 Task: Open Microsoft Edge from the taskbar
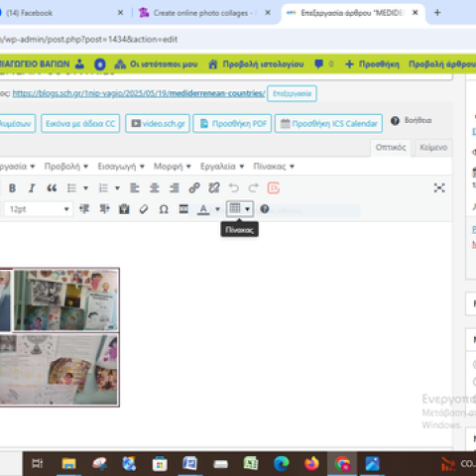[x=282, y=464]
